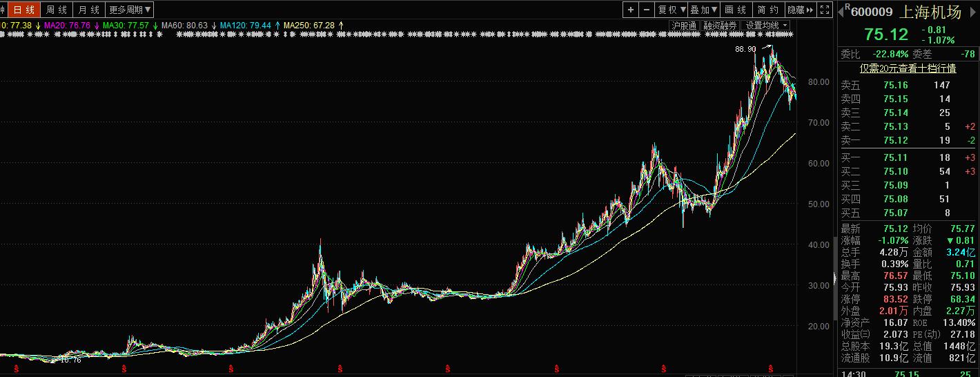Select 买二 bid row at 75.10
Image resolution: width=980 pixels, height=377 pixels.
[908, 171]
